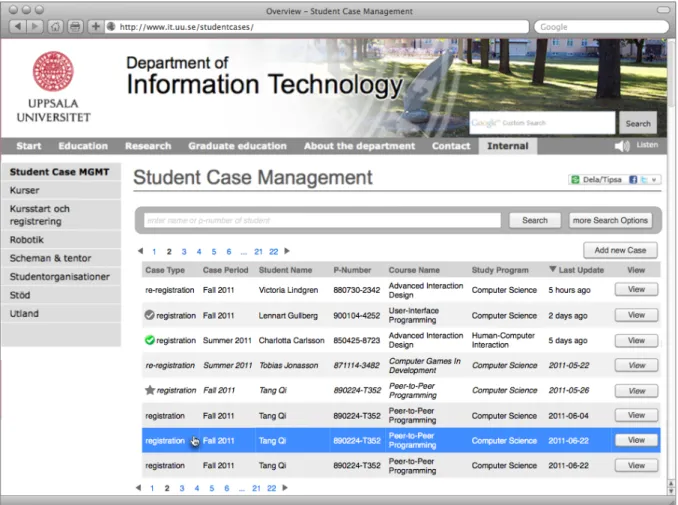
Task: Click View button for Lennart Gullberg
Action: [x=636, y=315]
